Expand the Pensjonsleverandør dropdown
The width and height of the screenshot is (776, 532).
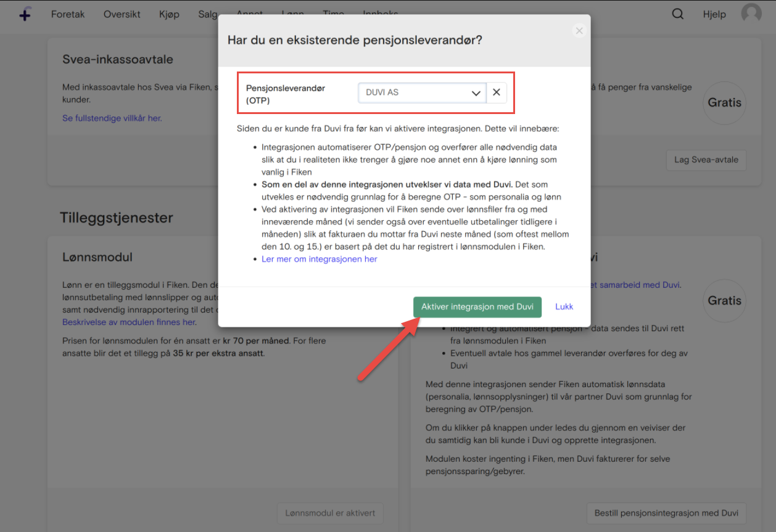coord(422,93)
